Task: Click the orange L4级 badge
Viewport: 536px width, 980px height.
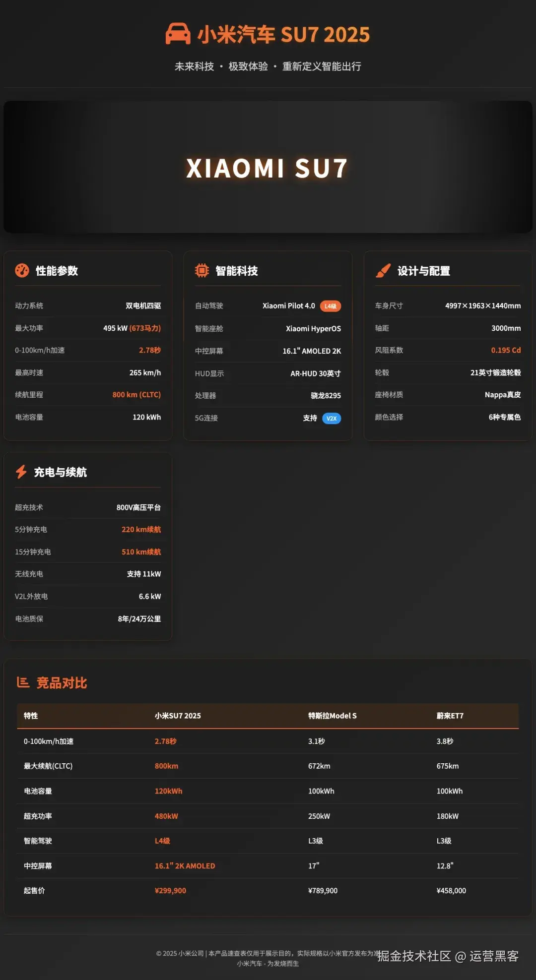Action: tap(330, 306)
